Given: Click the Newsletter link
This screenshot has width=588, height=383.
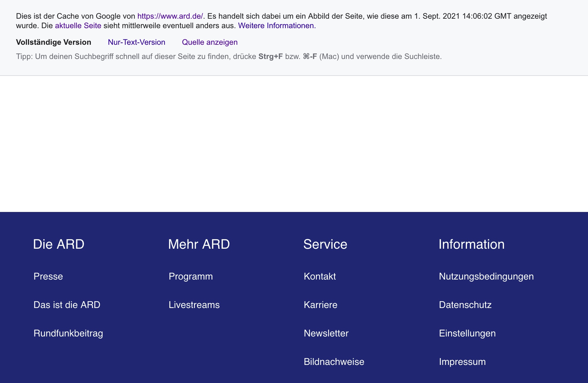Looking at the screenshot, I should click(x=326, y=333).
